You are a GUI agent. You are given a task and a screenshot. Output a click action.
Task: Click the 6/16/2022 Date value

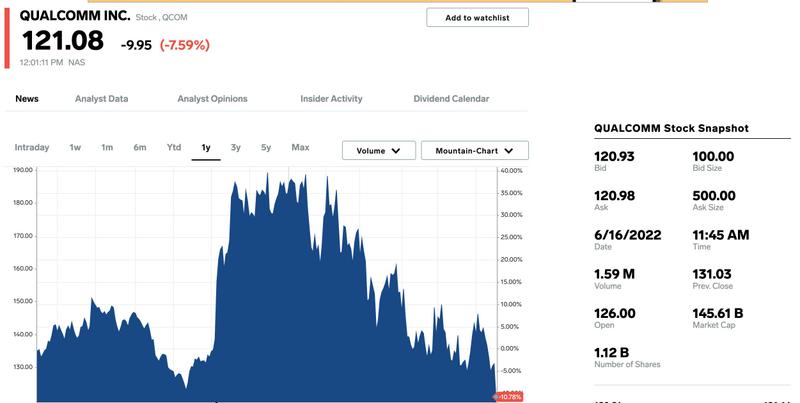click(628, 235)
